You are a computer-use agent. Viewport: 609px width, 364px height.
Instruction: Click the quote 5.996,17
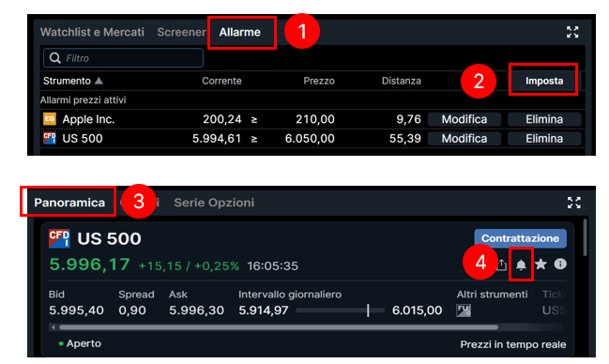click(90, 265)
